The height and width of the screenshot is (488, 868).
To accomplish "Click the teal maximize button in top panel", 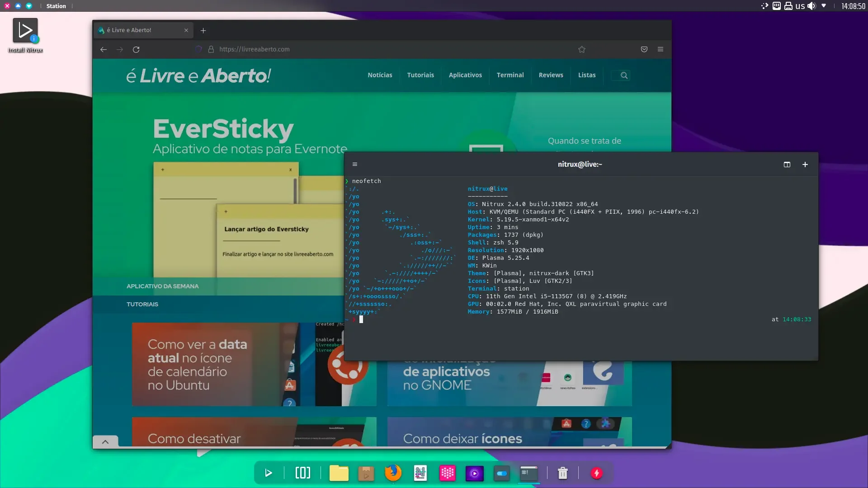I will [x=29, y=6].
